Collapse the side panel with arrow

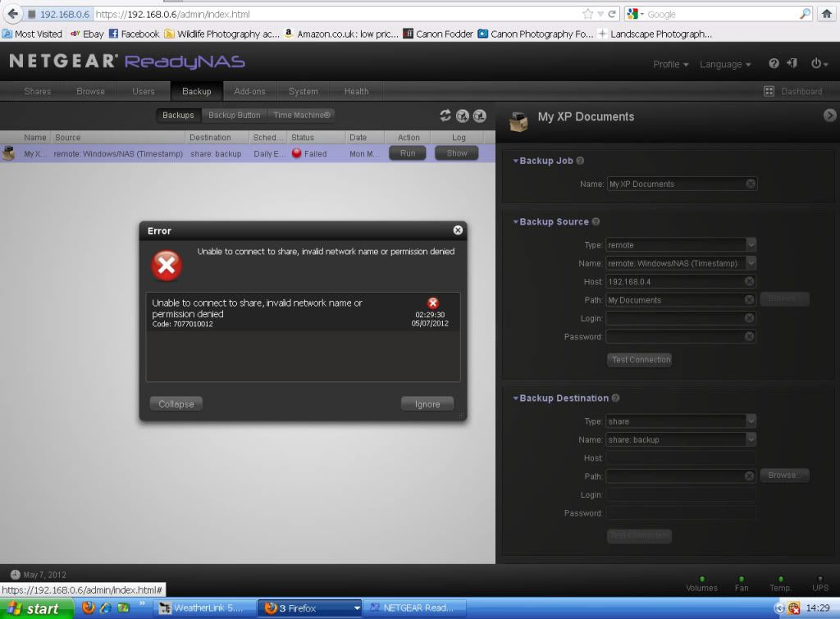(x=829, y=116)
